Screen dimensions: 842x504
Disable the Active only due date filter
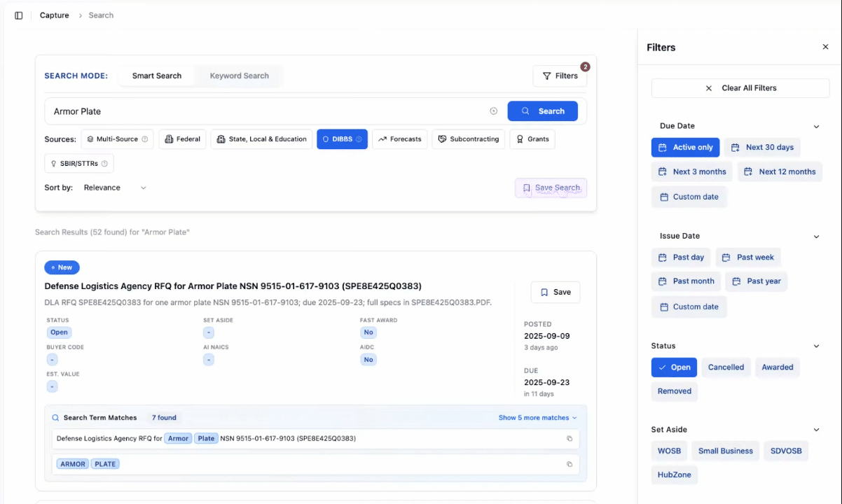pos(685,147)
